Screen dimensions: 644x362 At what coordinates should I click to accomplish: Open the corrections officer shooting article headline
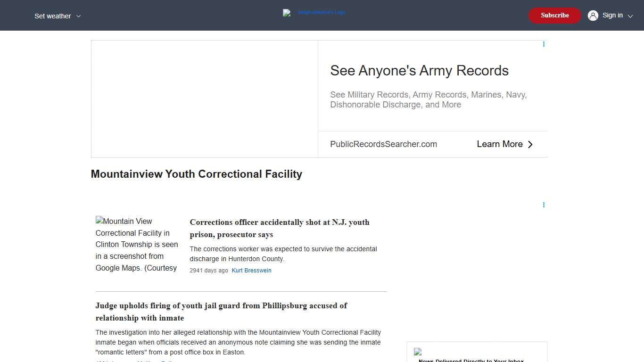279,228
